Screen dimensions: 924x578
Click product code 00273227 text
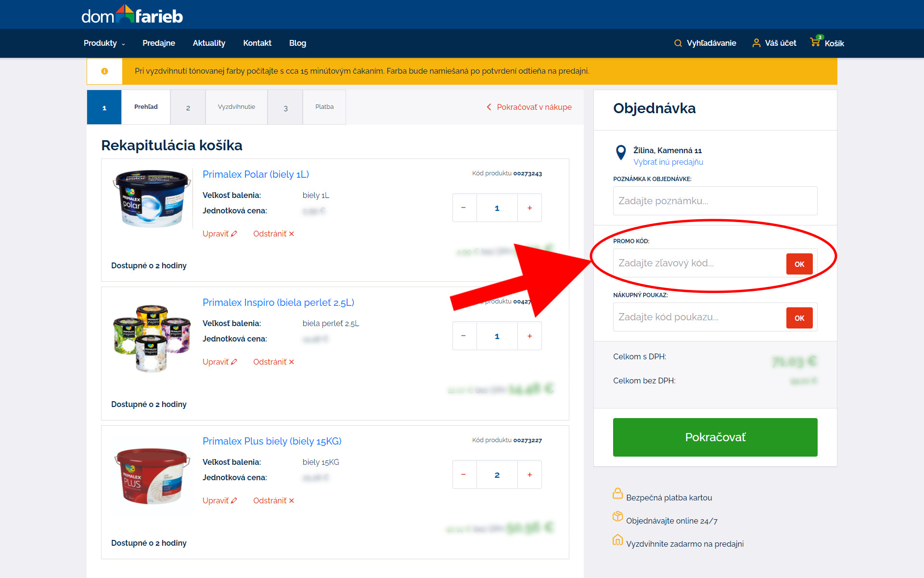tap(527, 440)
